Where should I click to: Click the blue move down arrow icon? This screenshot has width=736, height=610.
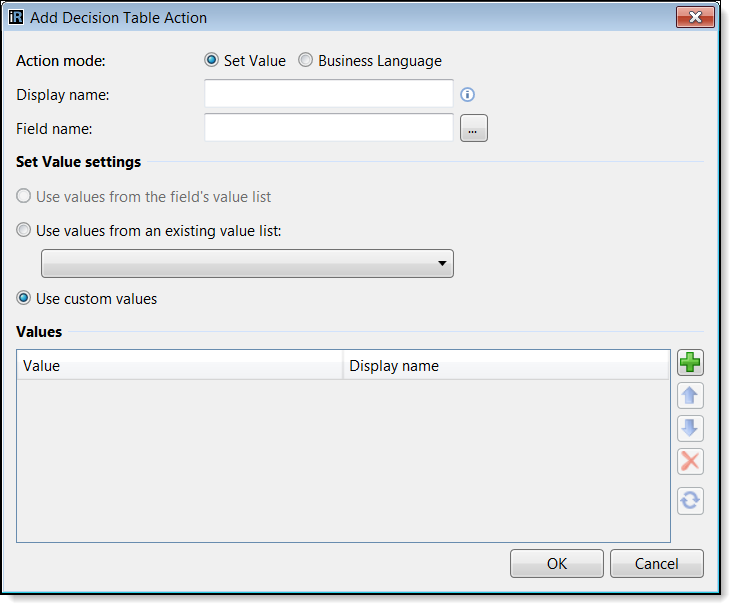tap(690, 428)
